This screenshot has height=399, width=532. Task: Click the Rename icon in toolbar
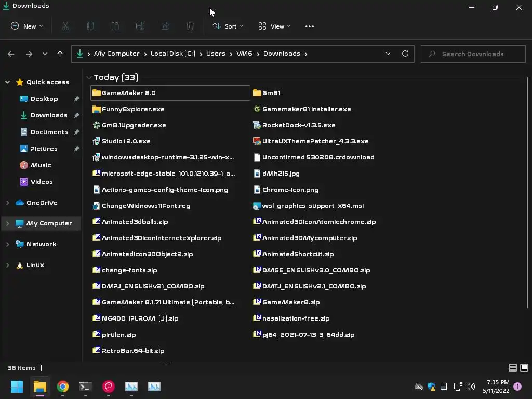[x=140, y=26]
